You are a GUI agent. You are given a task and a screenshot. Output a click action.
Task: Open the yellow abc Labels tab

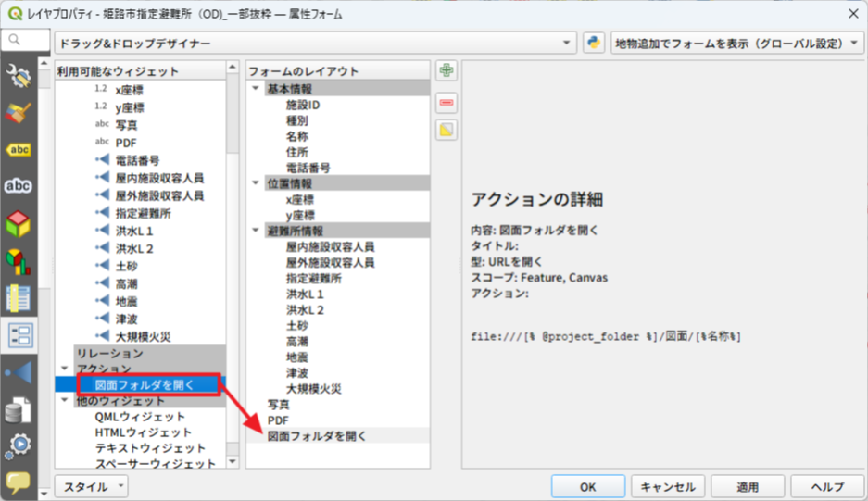19,149
